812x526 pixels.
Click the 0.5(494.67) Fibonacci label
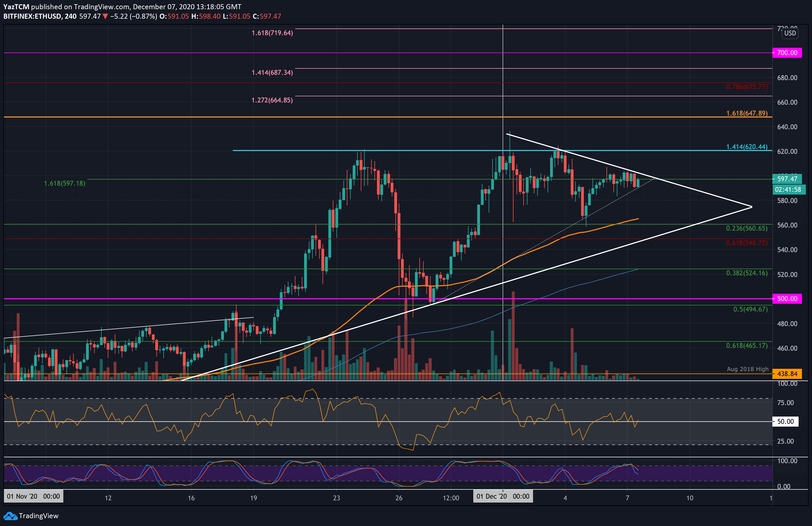[x=750, y=309]
